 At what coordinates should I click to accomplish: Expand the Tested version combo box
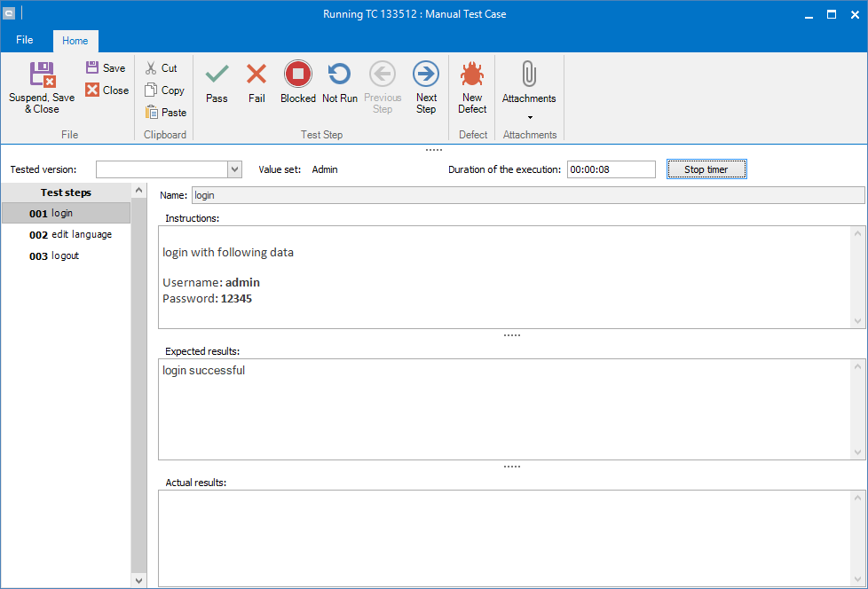234,169
